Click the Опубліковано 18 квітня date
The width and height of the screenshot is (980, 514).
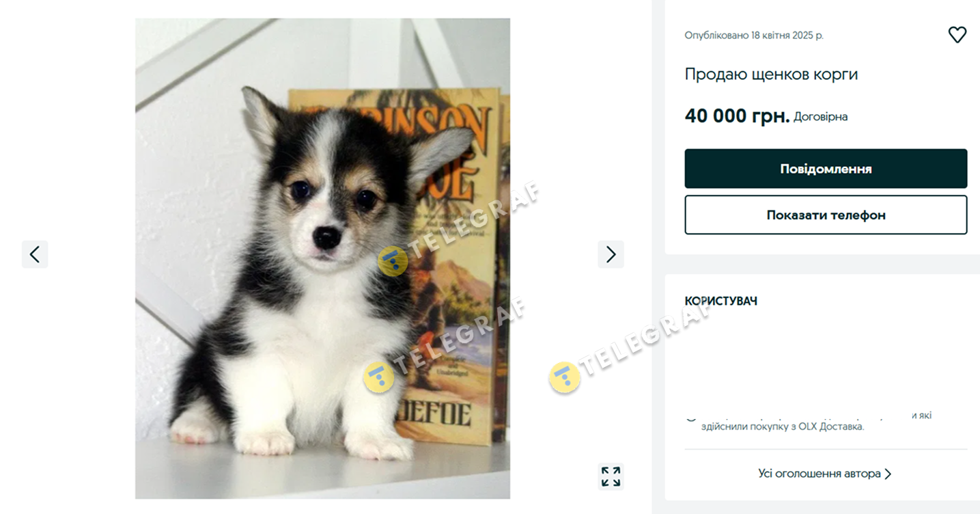click(x=754, y=35)
